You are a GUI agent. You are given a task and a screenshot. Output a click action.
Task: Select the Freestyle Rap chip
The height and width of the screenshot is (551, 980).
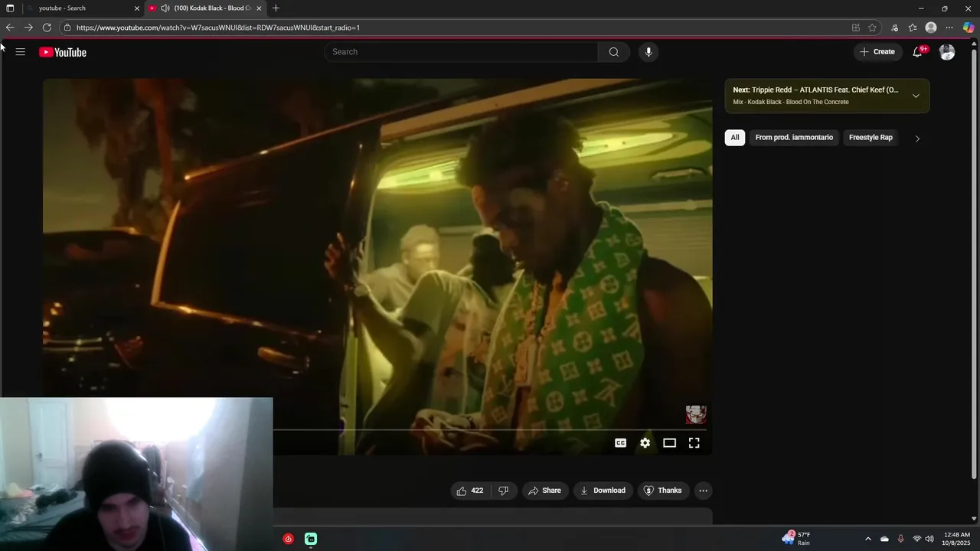(871, 138)
